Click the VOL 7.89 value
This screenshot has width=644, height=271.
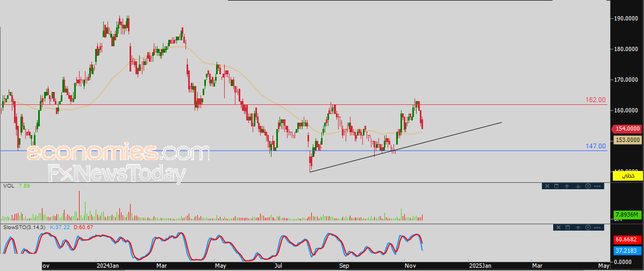(24, 186)
